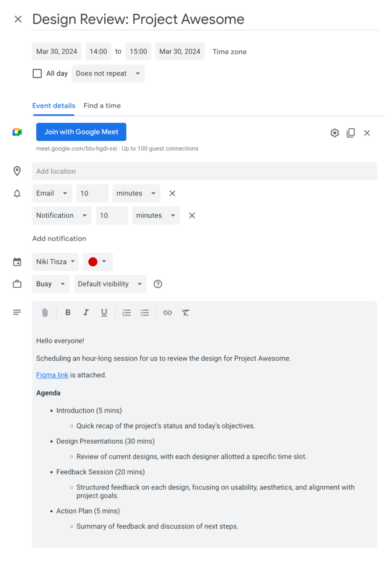Insert a bulleted list
Image resolution: width=392 pixels, height=565 pixels.
click(145, 313)
